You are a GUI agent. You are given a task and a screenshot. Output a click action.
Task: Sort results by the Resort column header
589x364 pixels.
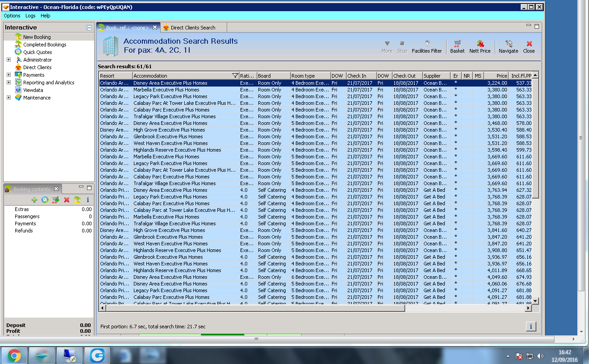click(x=116, y=76)
